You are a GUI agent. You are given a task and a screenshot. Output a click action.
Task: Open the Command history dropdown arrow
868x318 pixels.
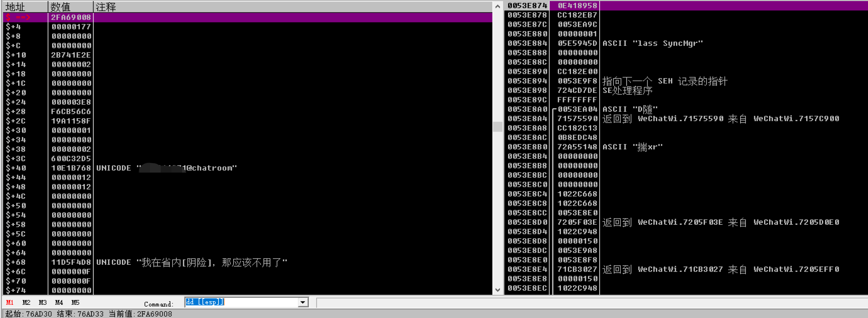coord(303,302)
